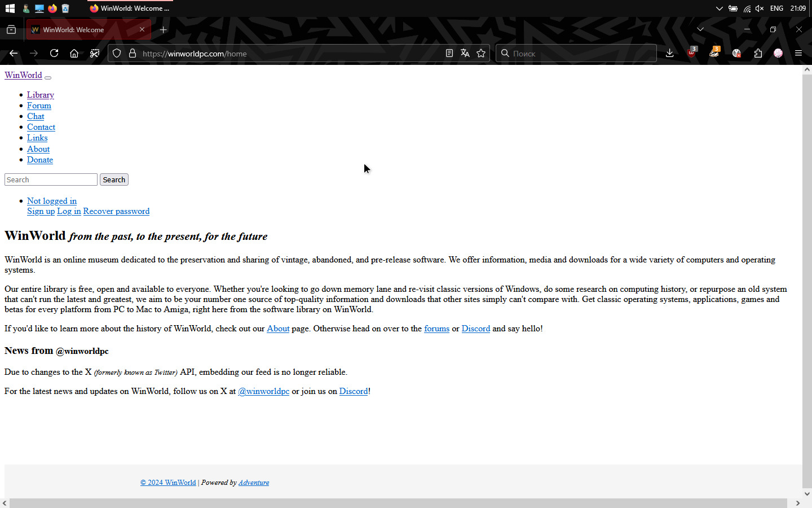Open the This PC monitor icon in the taskbar
This screenshot has width=812, height=508.
tap(39, 8)
